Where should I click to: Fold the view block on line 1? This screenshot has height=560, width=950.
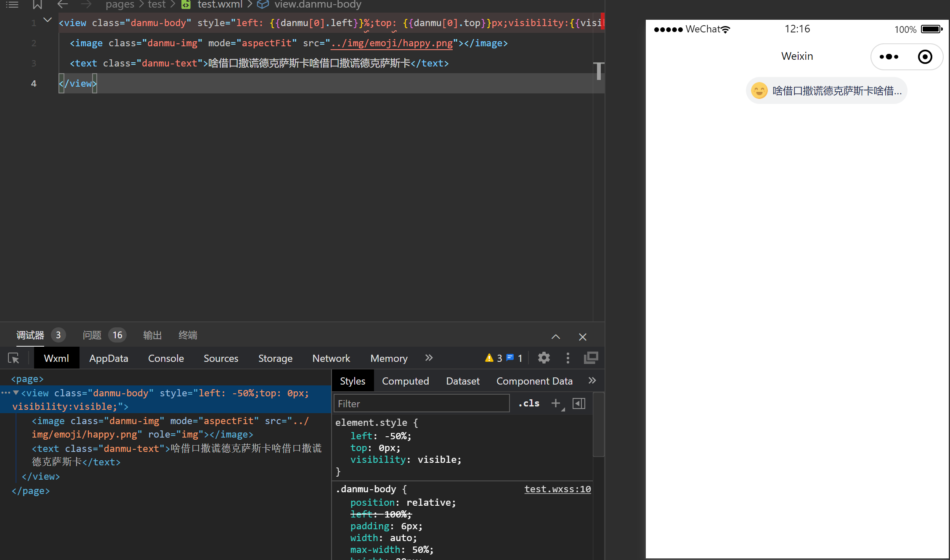(48, 20)
